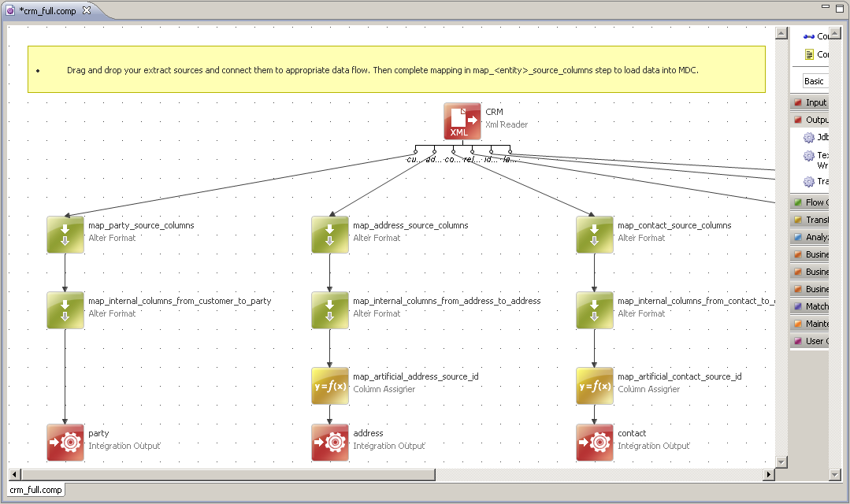Click the contact Integration Output icon

click(594, 443)
